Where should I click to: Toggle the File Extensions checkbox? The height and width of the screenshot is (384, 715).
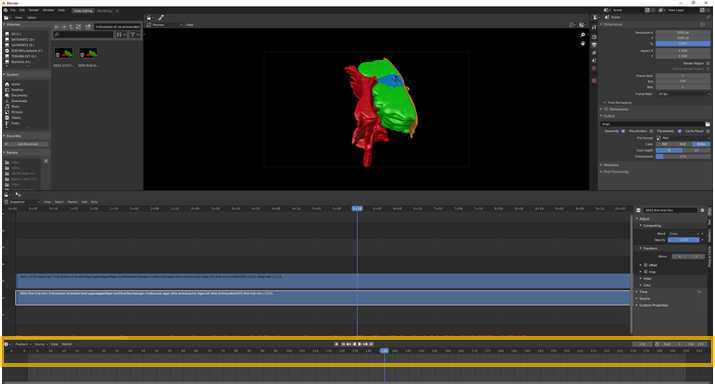tap(679, 131)
